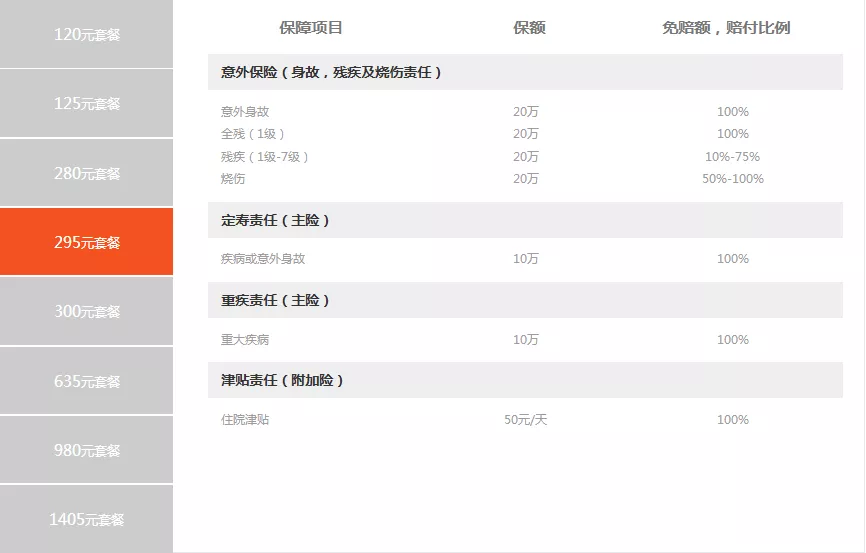This screenshot has width=866, height=553.
Task: Select the 津贴责任（附加险）section header
Action: click(x=282, y=381)
